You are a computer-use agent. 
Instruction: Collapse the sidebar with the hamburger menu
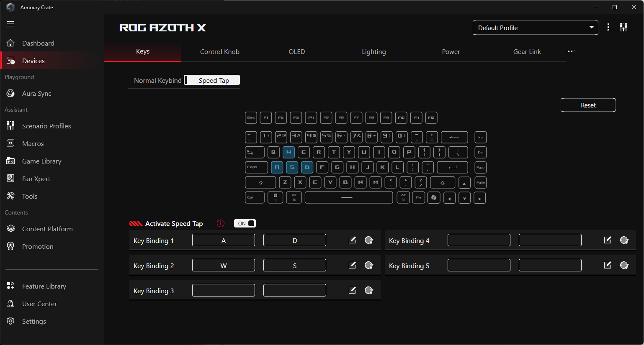pos(10,24)
